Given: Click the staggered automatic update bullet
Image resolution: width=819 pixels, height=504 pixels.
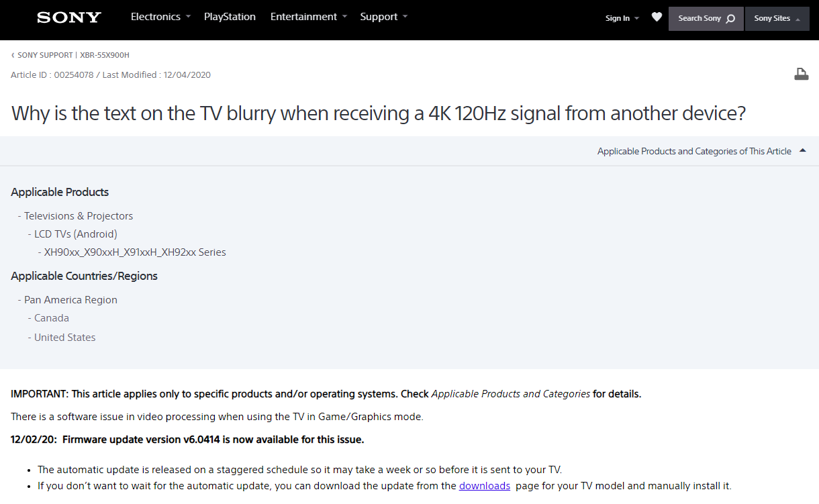Looking at the screenshot, I should [299, 470].
